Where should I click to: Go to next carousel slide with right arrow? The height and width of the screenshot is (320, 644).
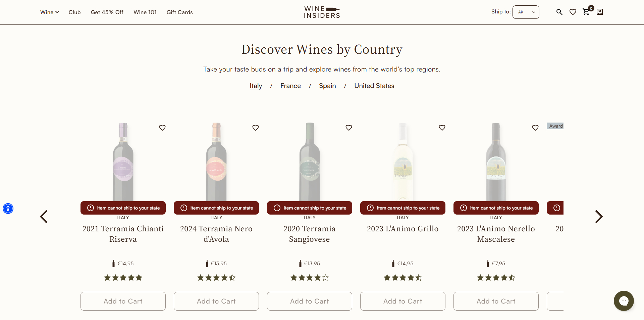[x=599, y=217]
